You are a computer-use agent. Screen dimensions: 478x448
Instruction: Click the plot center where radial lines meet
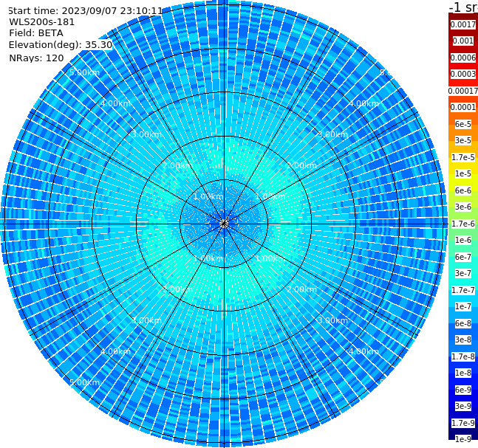[224, 224]
